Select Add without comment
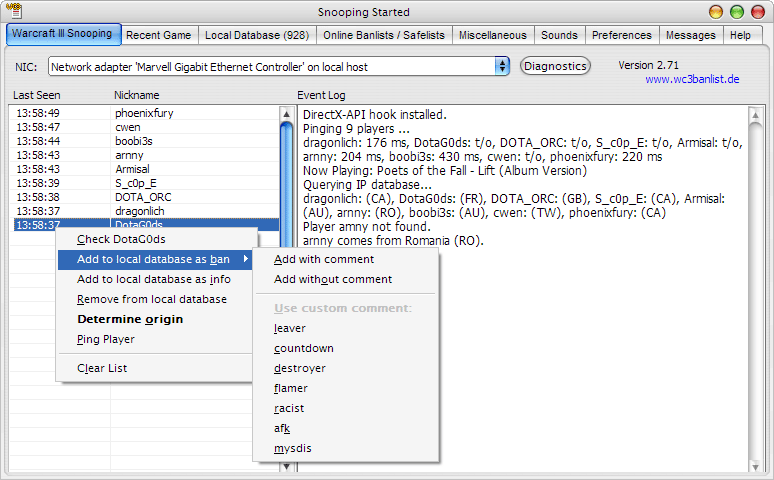 pos(346,279)
